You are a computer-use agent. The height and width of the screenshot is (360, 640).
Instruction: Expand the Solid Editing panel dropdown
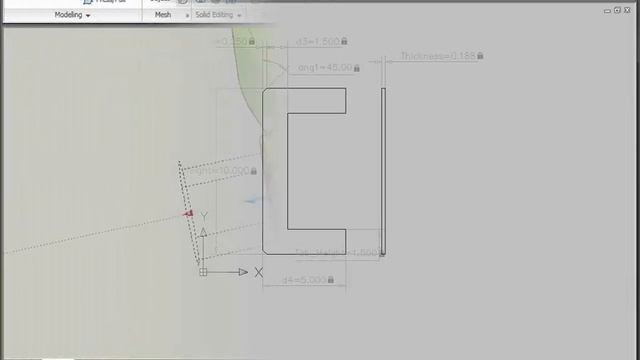(239, 16)
